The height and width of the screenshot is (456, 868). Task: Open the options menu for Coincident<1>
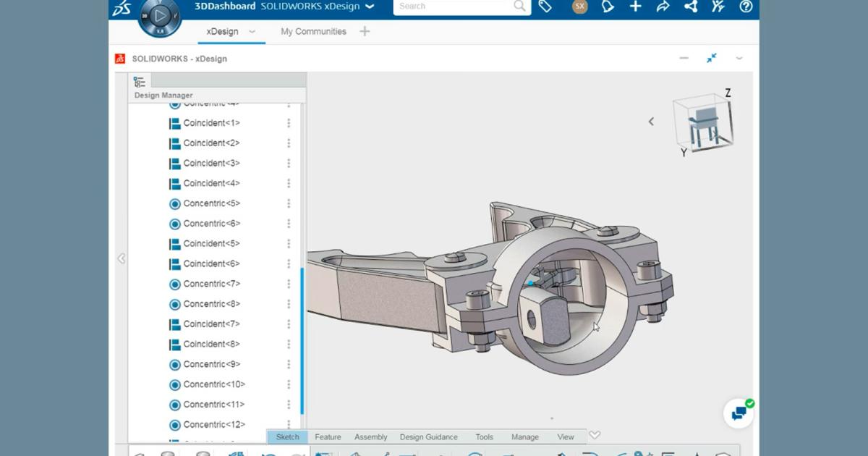[289, 122]
